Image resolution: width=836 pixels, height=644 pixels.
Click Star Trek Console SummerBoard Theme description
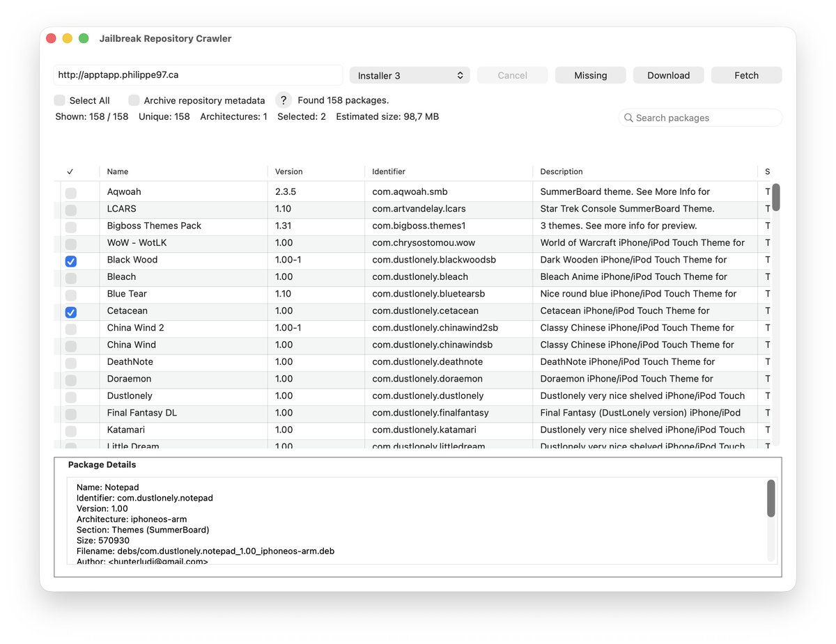[x=627, y=209]
